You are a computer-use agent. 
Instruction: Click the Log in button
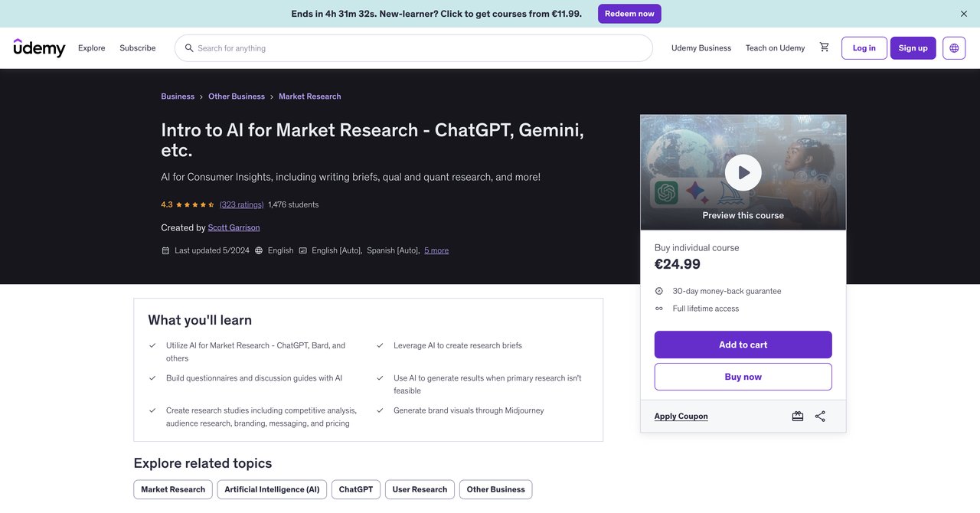864,48
